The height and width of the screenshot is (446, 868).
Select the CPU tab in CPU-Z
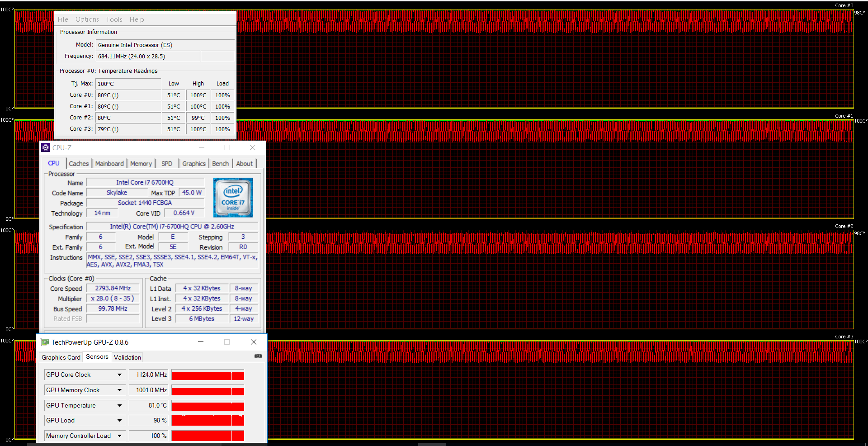coord(54,163)
